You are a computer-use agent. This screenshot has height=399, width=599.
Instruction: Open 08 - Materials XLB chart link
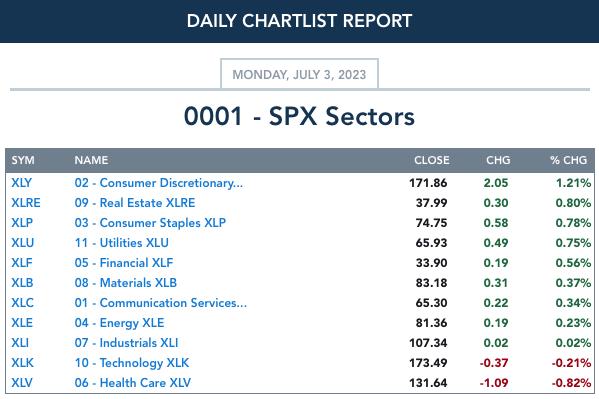(126, 282)
